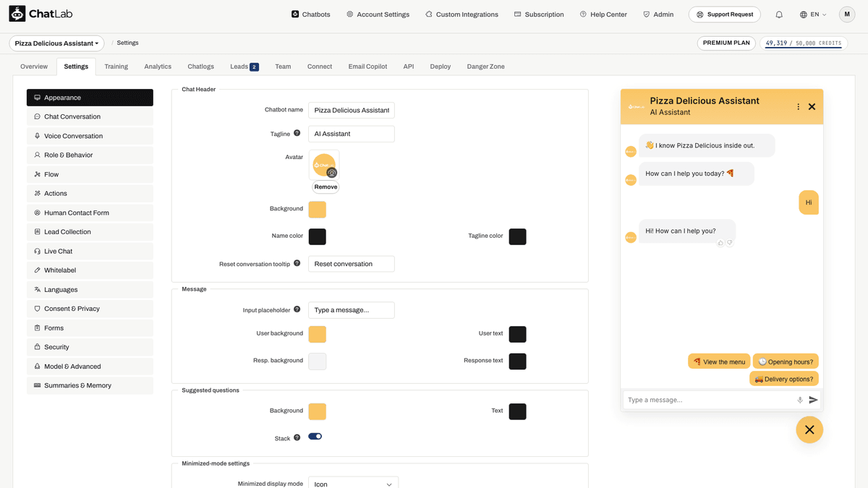Click the Input placeholder help icon
Image resolution: width=868 pixels, height=488 pixels.
click(x=297, y=309)
